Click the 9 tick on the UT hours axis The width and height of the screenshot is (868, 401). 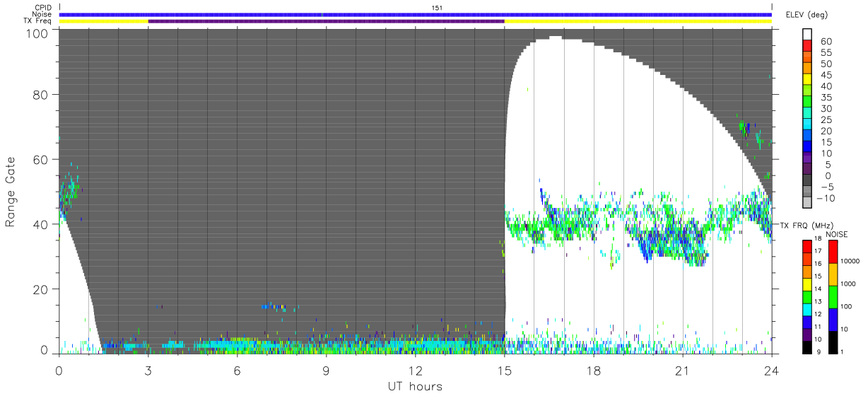(327, 370)
